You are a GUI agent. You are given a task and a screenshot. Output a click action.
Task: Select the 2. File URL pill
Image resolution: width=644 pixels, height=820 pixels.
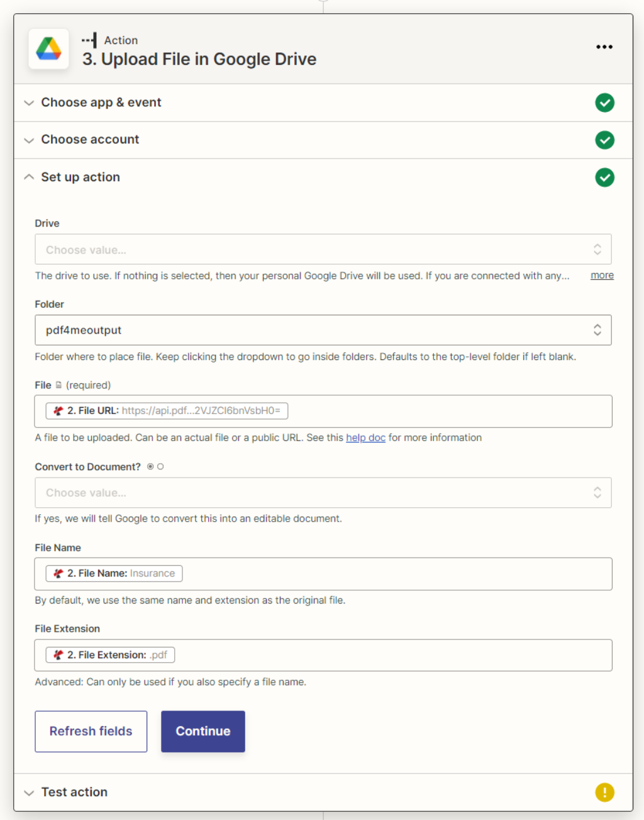tap(167, 411)
